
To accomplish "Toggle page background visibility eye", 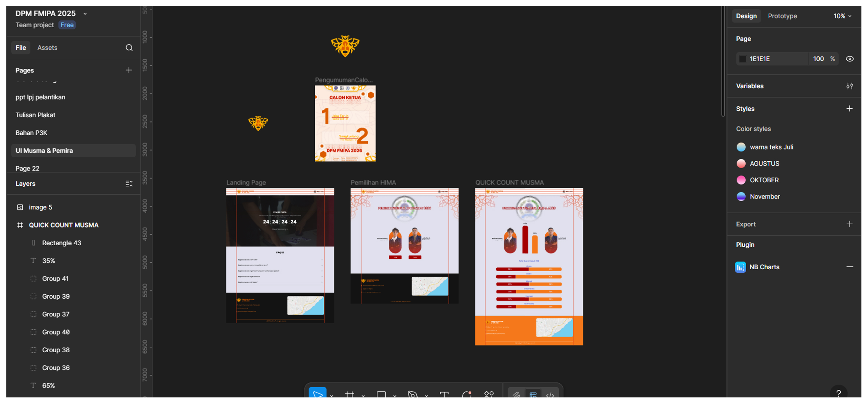I will (850, 59).
